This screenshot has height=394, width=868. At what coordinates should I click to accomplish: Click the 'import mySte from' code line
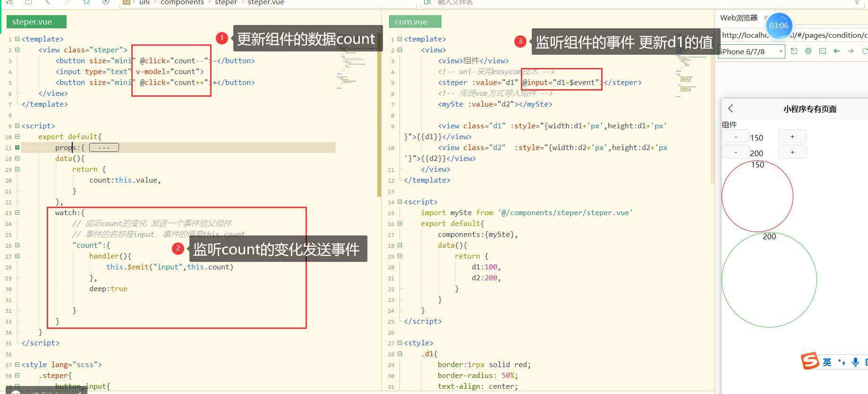pyautogui.click(x=527, y=213)
